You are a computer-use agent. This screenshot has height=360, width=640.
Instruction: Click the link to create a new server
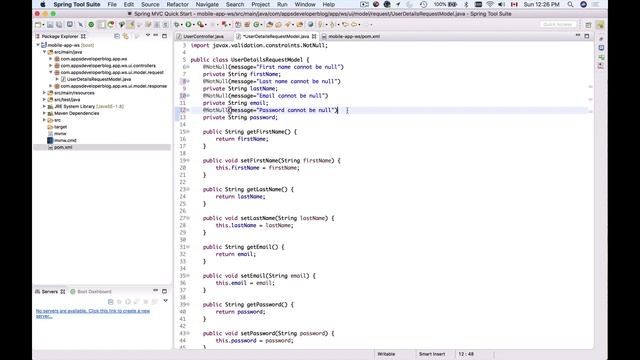pos(93,313)
